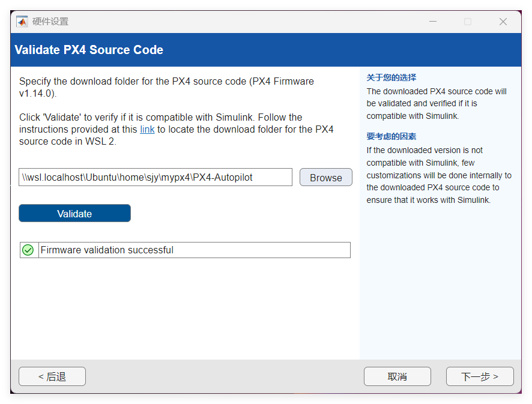
Task: Close the hardware setup dialog
Action: (x=503, y=22)
